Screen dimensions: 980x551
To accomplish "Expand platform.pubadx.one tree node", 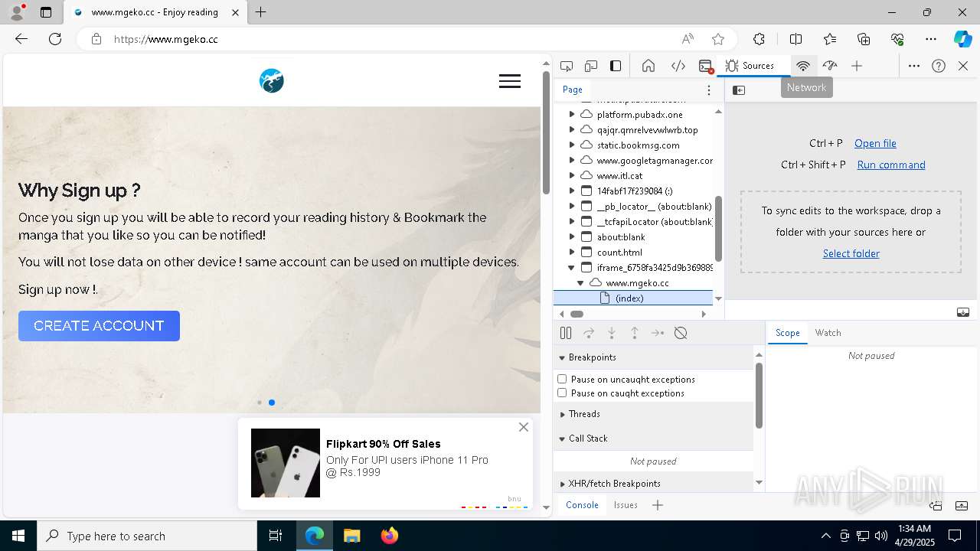I will point(572,114).
